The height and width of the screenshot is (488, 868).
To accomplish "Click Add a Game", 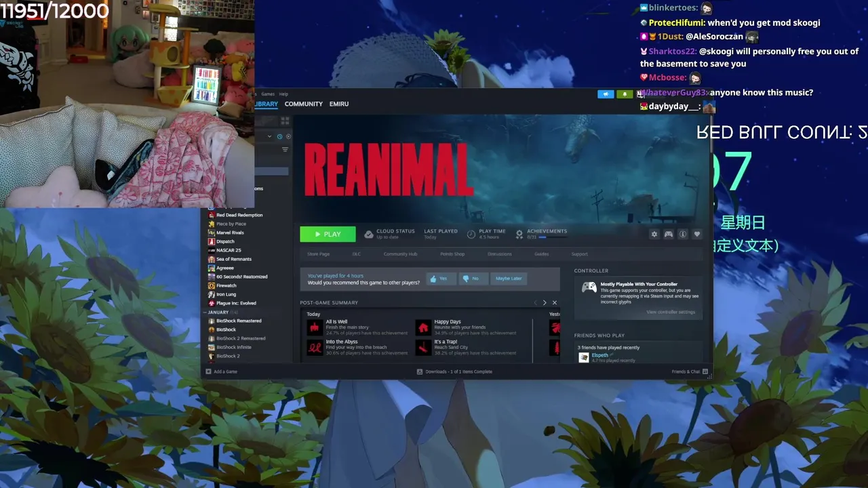I will click(222, 371).
